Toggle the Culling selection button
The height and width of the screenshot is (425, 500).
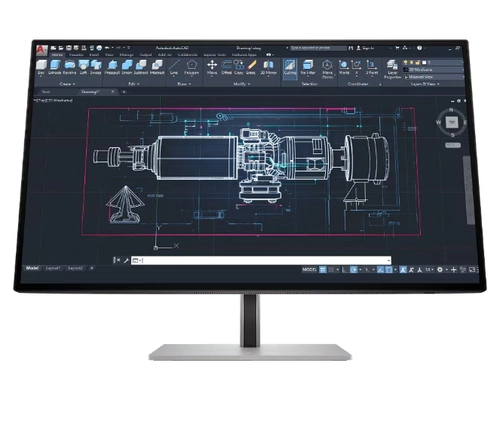[290, 68]
